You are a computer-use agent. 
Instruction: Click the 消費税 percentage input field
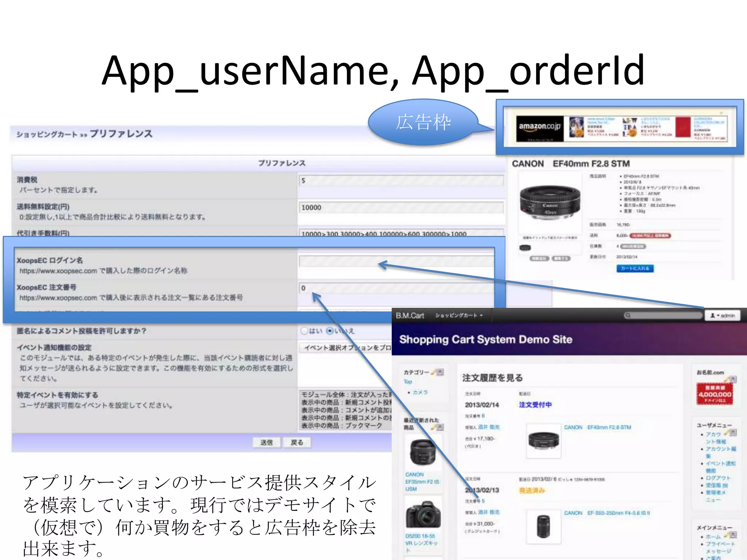click(401, 180)
